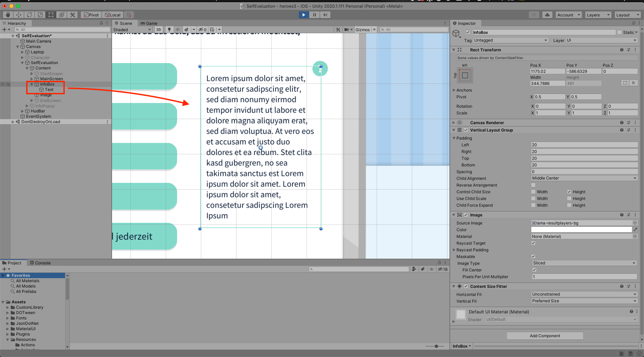Enable Control Child Size Width

533,192
